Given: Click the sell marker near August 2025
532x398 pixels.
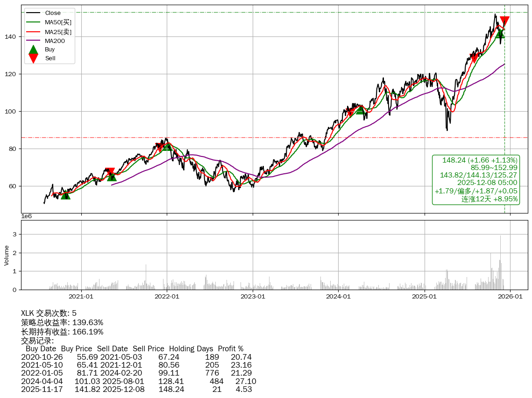Looking at the screenshot, I should [474, 59].
